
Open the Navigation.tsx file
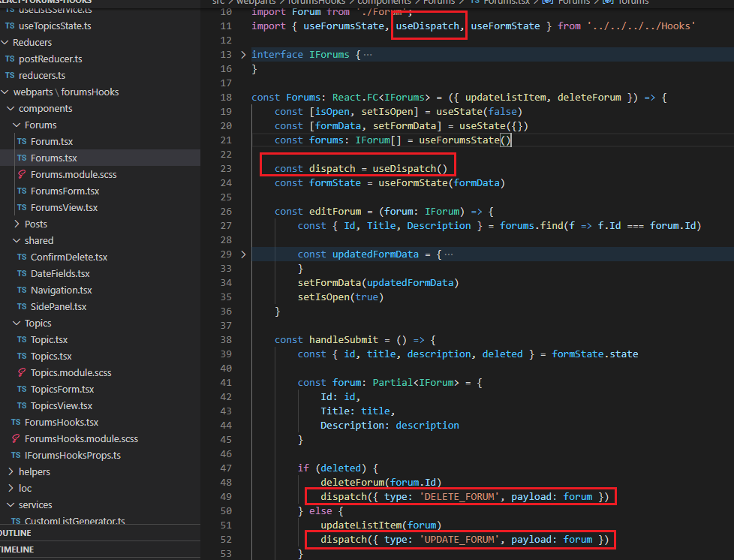tap(61, 291)
